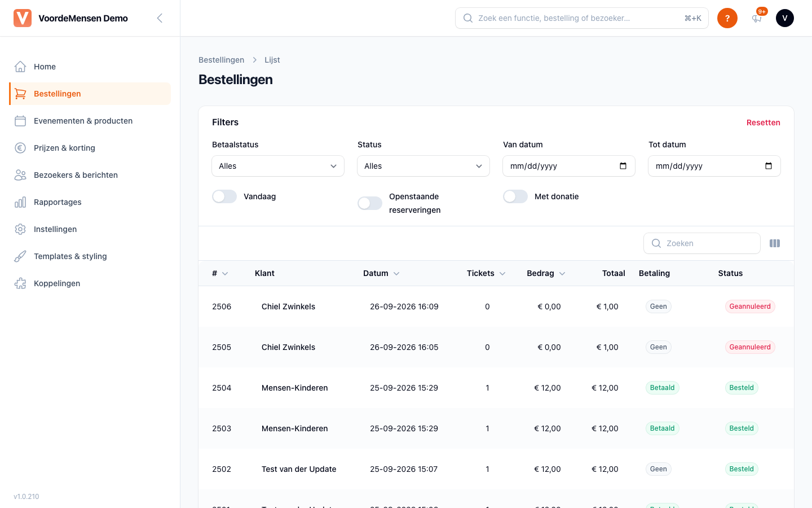Viewport: 812px width, 508px height.
Task: Click the Lijst breadcrumb
Action: 272,60
